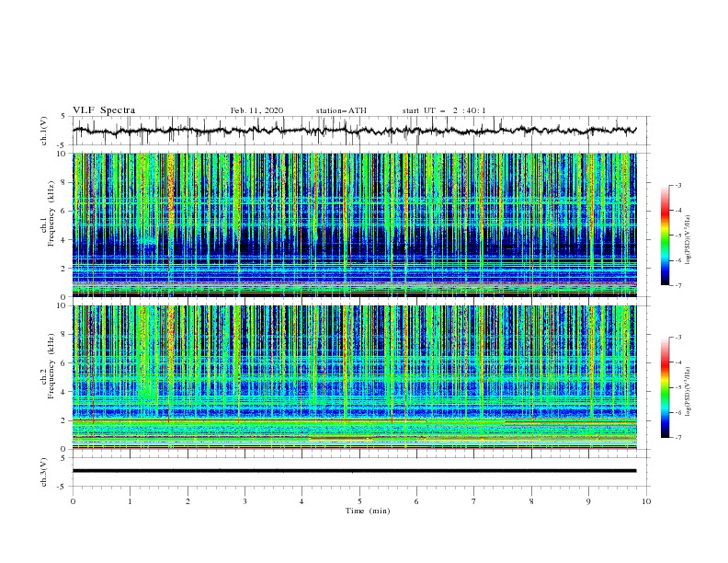
Task: Click the "ch.1(V)" waveform axis label
Action: click(x=44, y=131)
